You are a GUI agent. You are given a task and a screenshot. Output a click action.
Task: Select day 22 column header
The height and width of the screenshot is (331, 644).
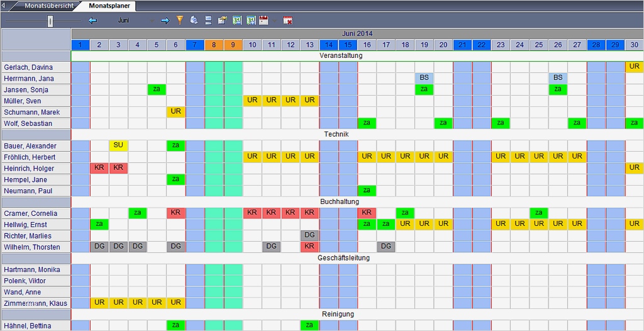(x=482, y=45)
